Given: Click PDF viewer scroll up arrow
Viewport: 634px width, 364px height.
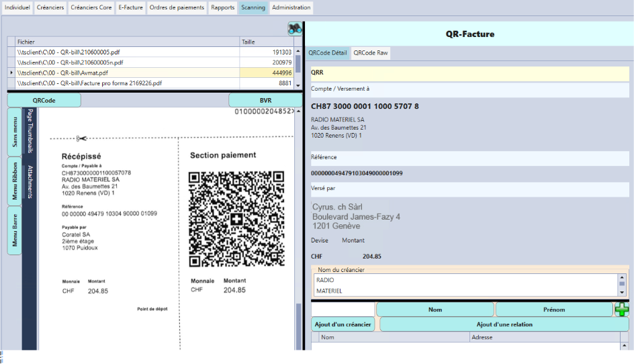Looking at the screenshot, I should [298, 111].
